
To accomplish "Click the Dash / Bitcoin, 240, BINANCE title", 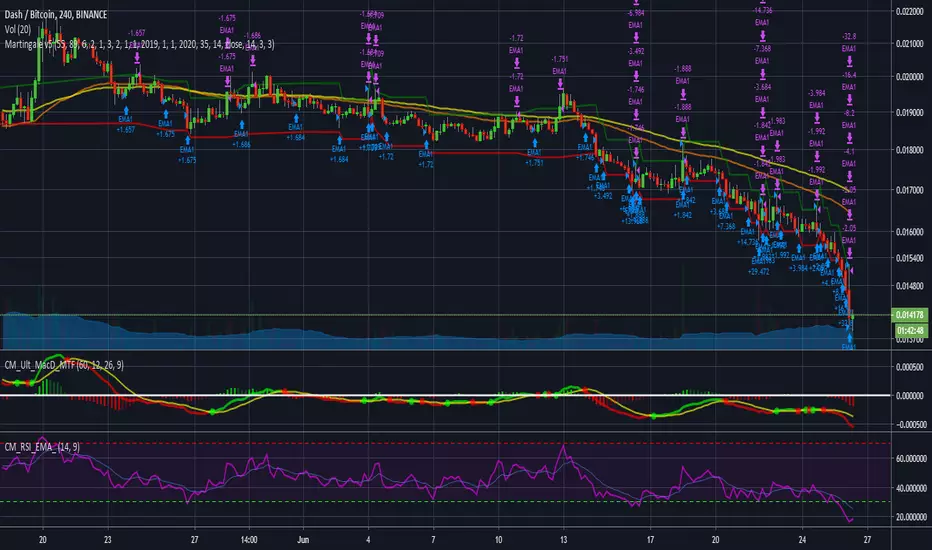I will coord(56,14).
